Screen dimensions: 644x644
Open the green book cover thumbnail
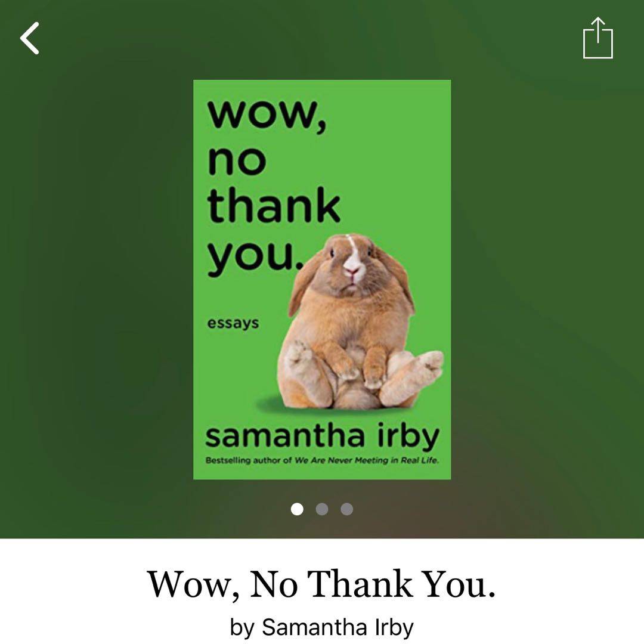tap(322, 280)
